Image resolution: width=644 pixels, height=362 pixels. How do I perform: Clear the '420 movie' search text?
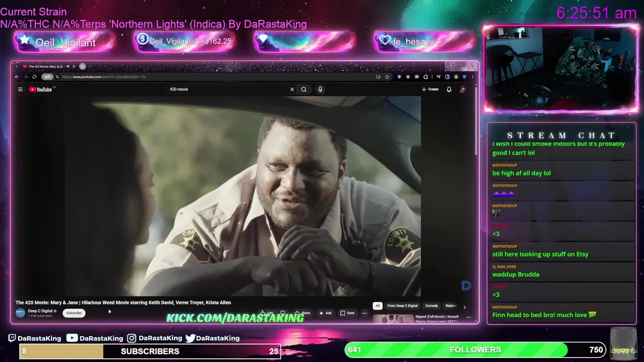click(292, 89)
